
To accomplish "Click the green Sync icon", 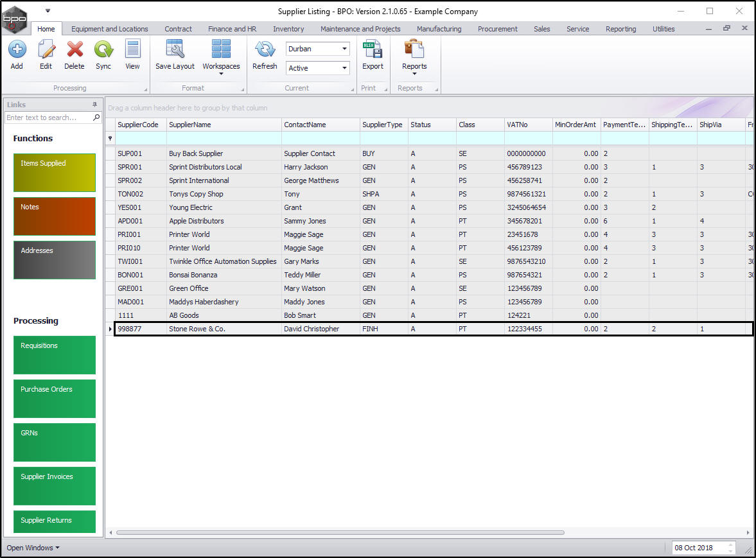I will [x=103, y=50].
